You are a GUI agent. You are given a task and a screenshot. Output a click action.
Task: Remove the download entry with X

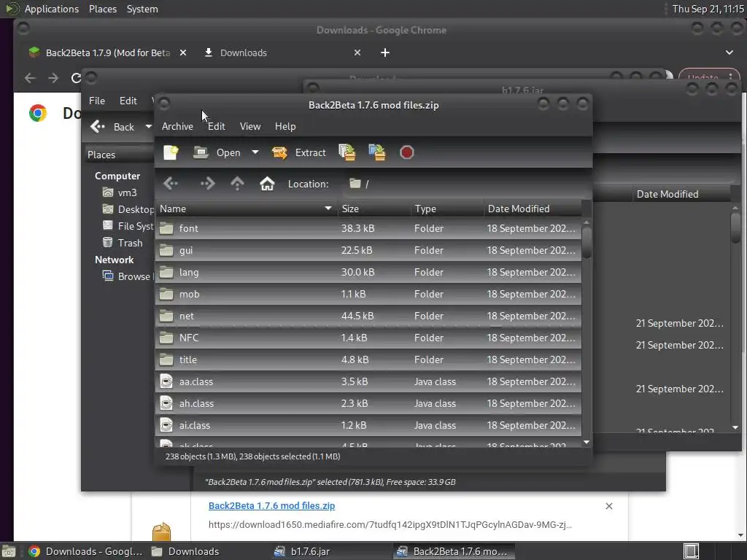coord(609,506)
